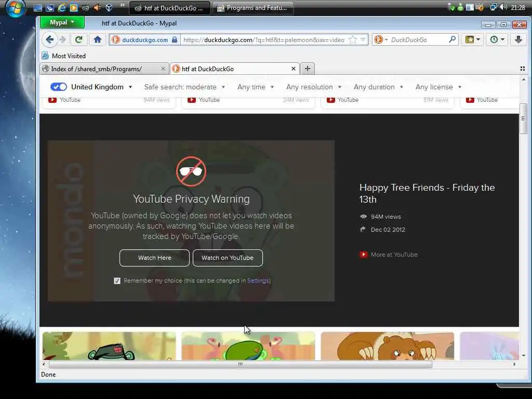
Task: Open the thumbnail with pink flamingos
Action: pyautogui.click(x=248, y=346)
